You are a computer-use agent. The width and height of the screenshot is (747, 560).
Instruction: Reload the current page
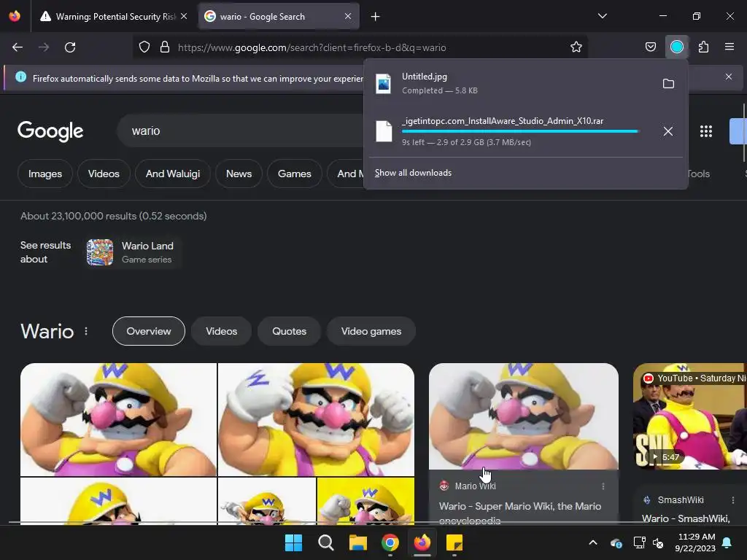click(70, 47)
